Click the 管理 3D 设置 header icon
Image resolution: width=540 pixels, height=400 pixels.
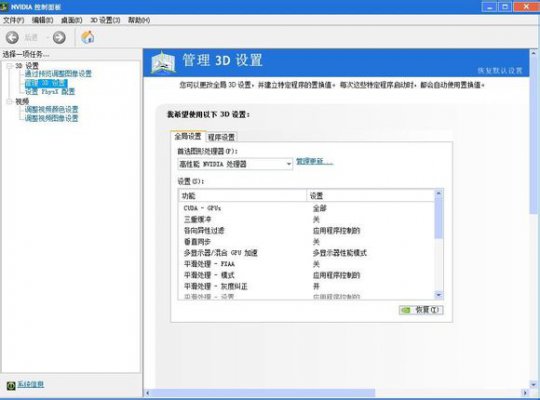[163, 62]
